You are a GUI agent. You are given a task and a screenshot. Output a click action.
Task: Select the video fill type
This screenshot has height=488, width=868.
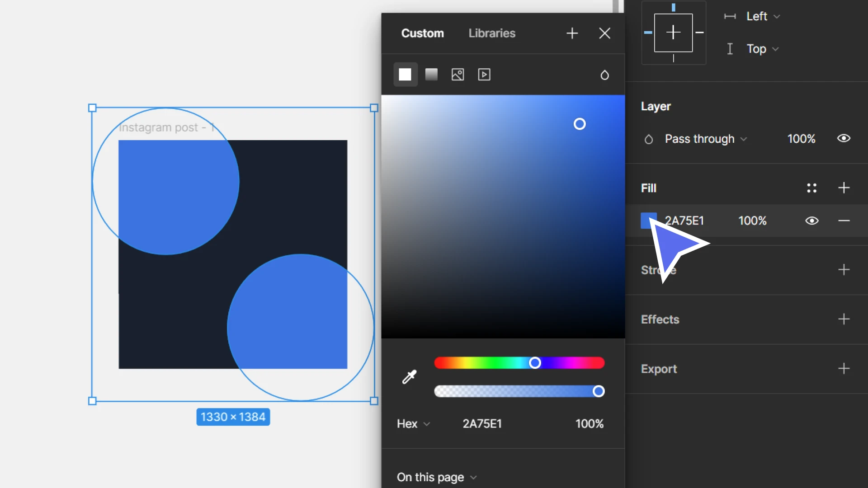click(484, 75)
